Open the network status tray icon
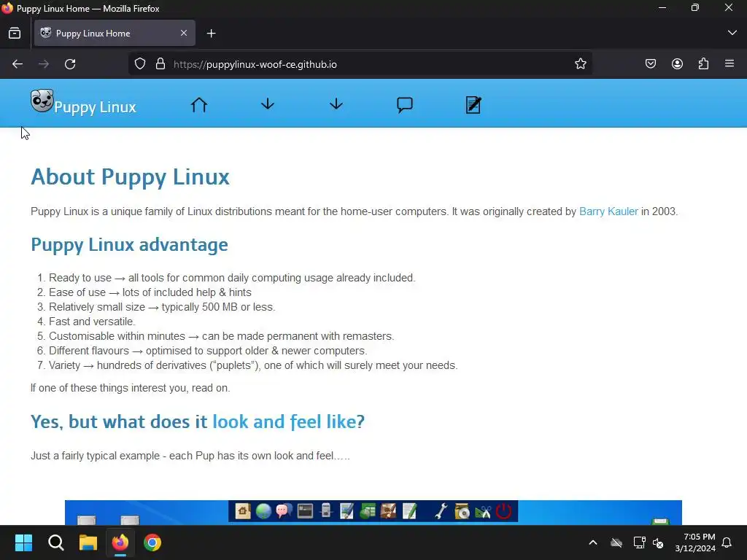Viewport: 747px width, 560px height. [x=639, y=542]
